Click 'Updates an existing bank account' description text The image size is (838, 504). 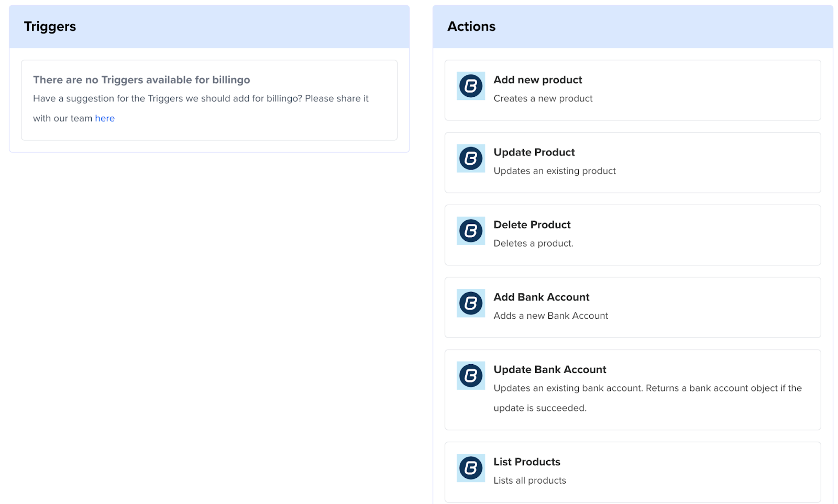647,398
